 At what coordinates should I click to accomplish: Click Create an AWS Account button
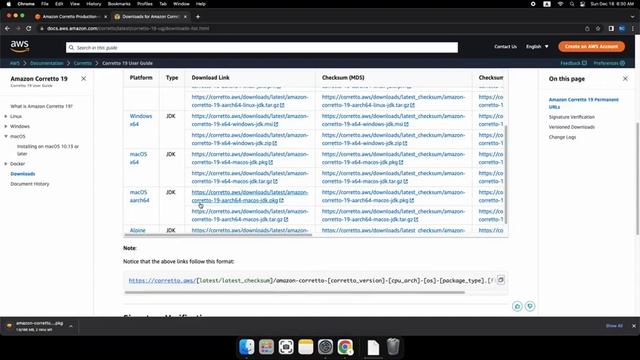(591, 47)
